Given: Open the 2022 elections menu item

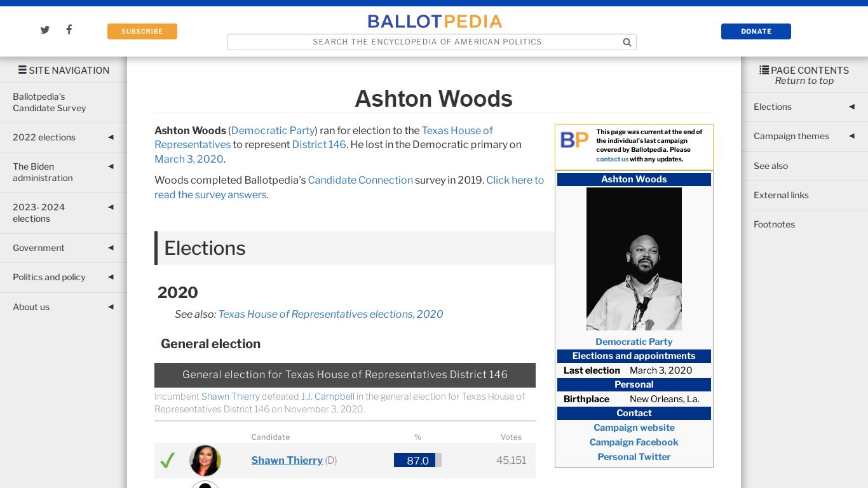Looking at the screenshot, I should [x=44, y=137].
